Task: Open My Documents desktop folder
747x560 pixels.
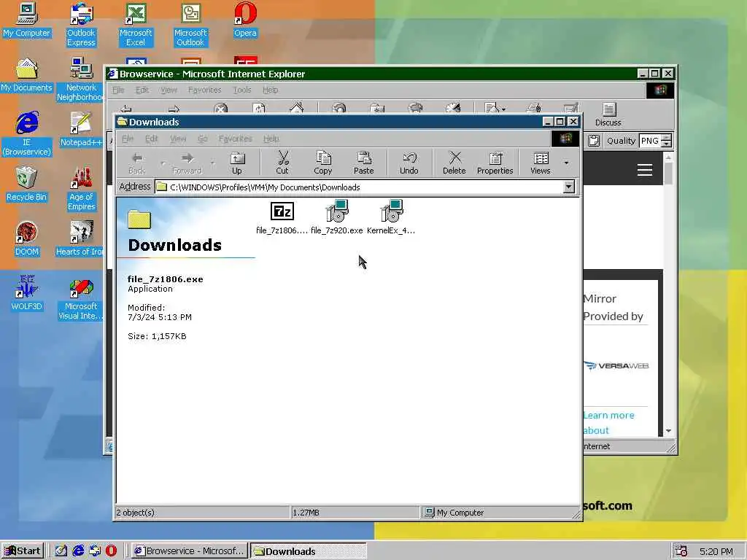Action: point(26,75)
